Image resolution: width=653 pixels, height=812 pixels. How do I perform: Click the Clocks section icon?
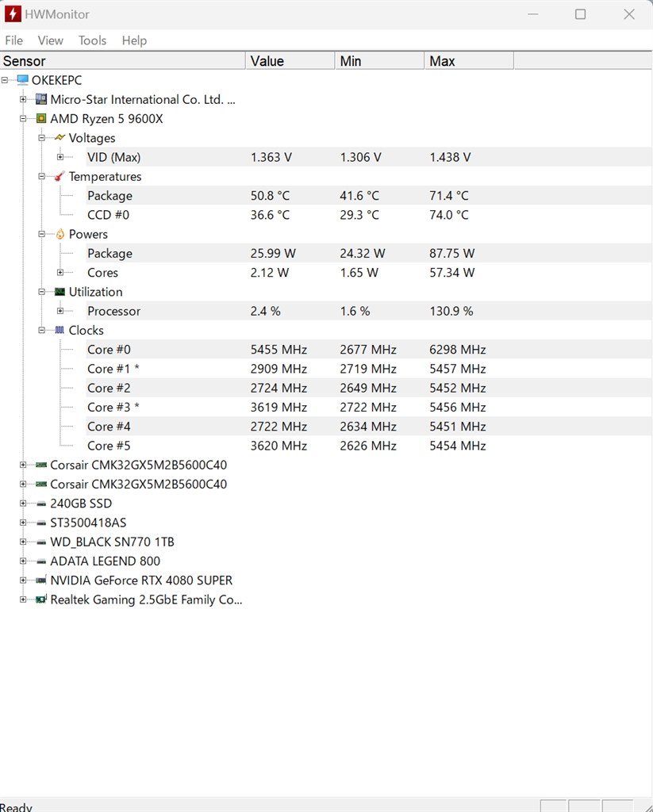pyautogui.click(x=60, y=331)
